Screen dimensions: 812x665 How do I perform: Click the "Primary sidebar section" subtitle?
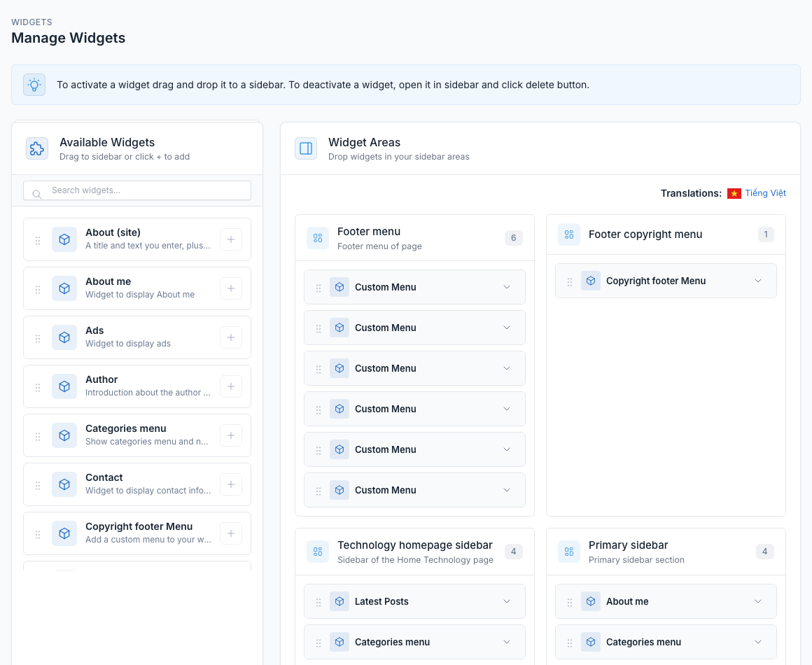click(x=636, y=560)
